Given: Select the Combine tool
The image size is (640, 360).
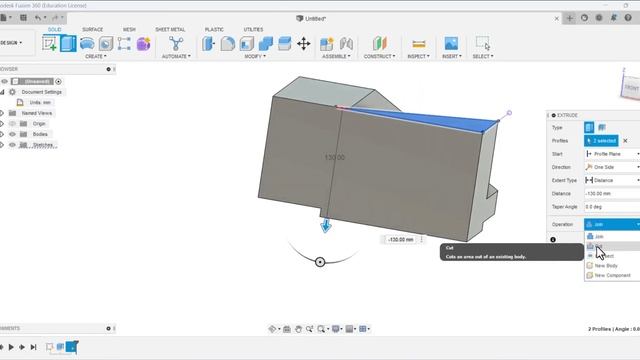Looking at the screenshot, I should pos(266,43).
